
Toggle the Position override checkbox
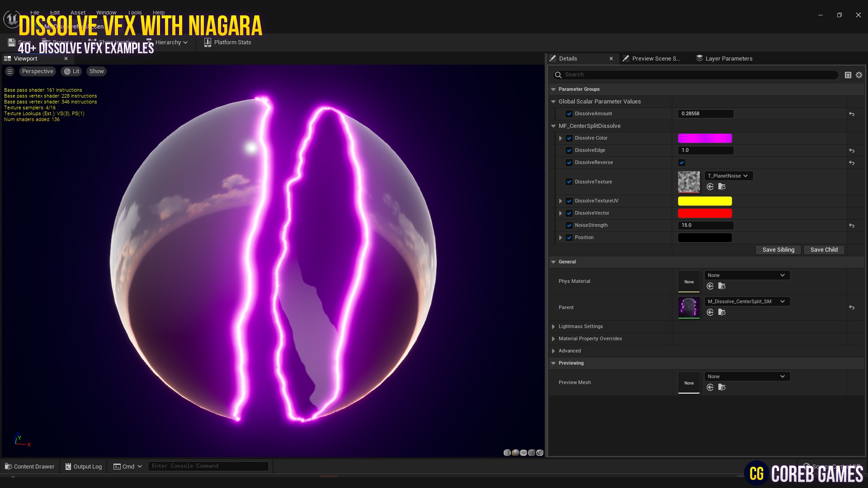point(569,238)
